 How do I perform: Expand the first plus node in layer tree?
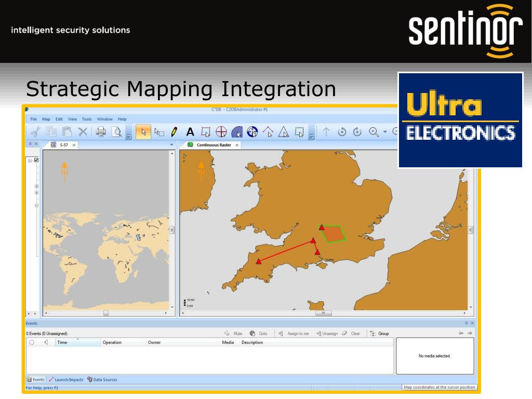click(37, 187)
